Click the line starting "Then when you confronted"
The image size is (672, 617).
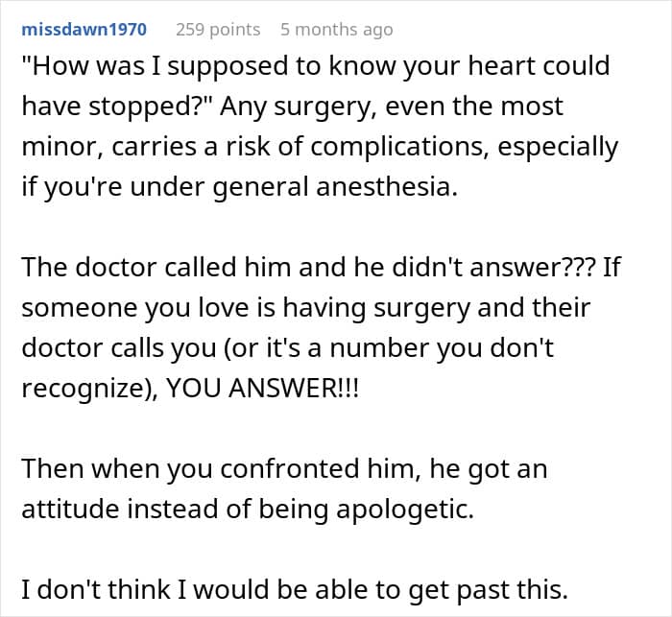click(x=284, y=469)
